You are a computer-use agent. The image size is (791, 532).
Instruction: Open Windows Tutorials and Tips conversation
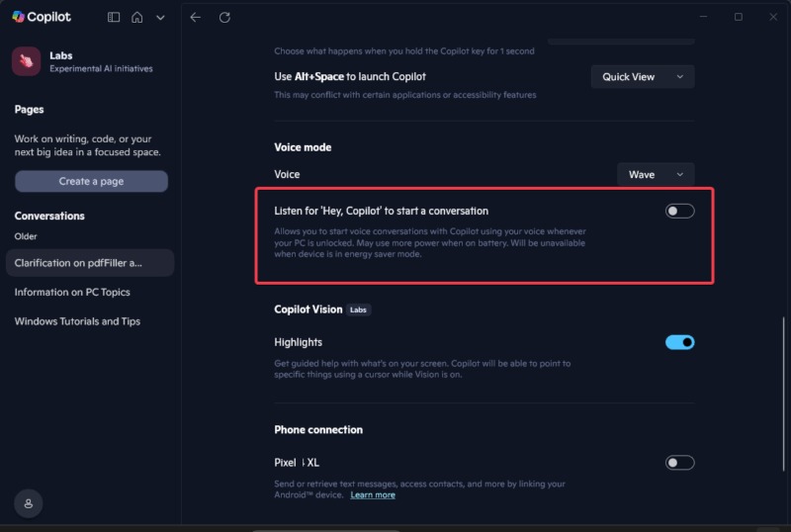77,321
